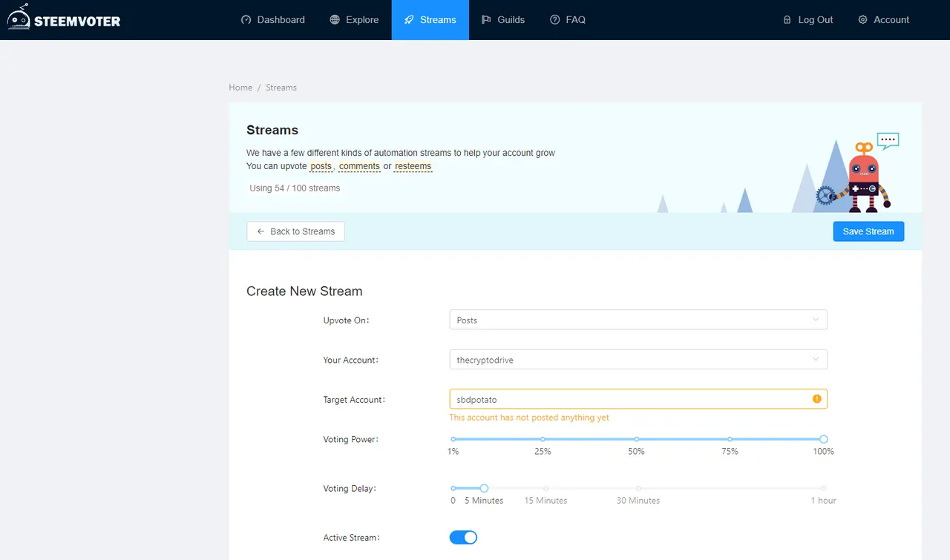Set Voting Delay to 15 Minutes
The height and width of the screenshot is (560, 950).
point(546,488)
